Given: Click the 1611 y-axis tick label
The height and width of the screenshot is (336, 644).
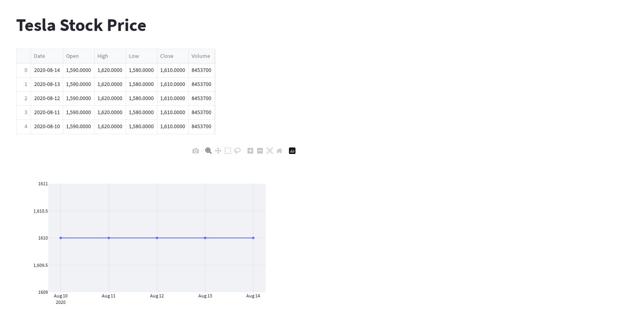Looking at the screenshot, I should (x=43, y=184).
